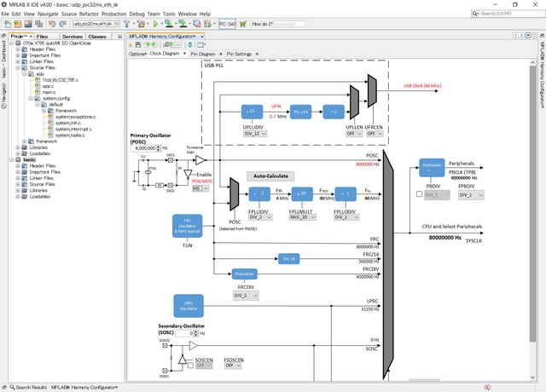Click the Auto-Calculate button

tap(270, 176)
